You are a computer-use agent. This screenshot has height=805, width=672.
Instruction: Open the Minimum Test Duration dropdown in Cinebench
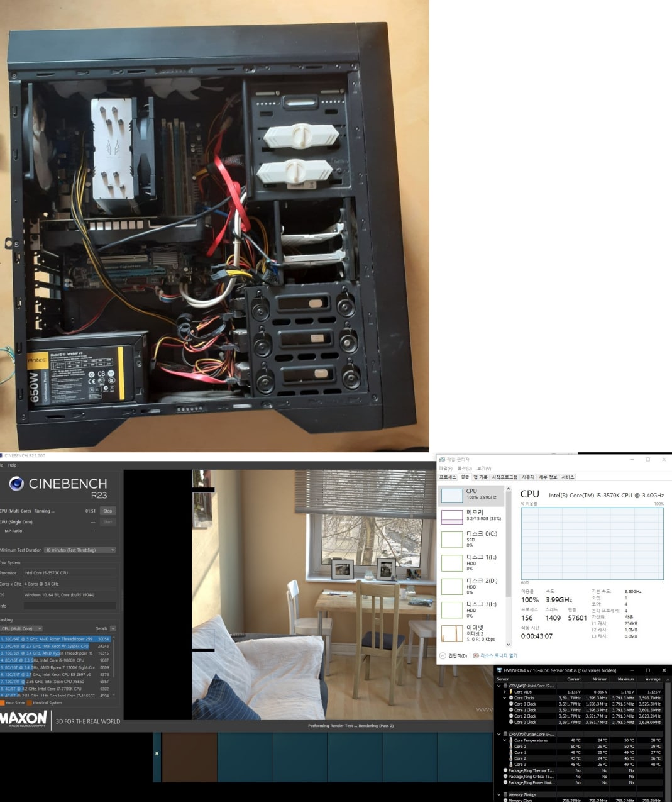80,550
